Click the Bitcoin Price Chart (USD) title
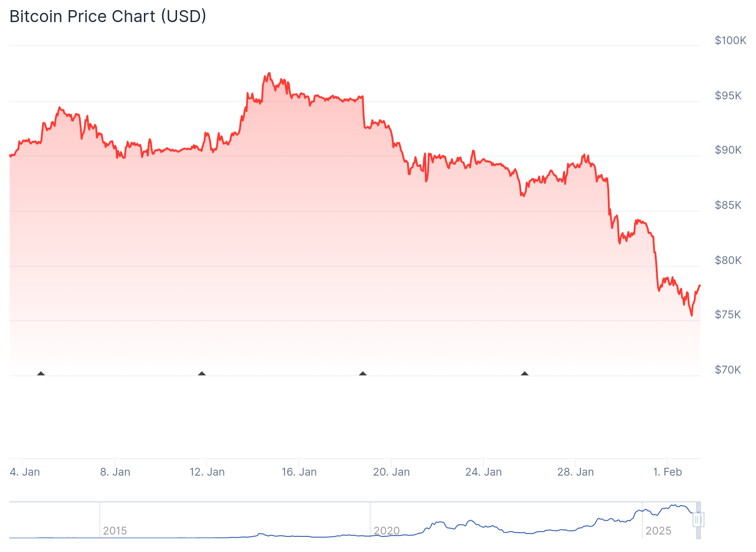The height and width of the screenshot is (552, 756). click(x=108, y=17)
